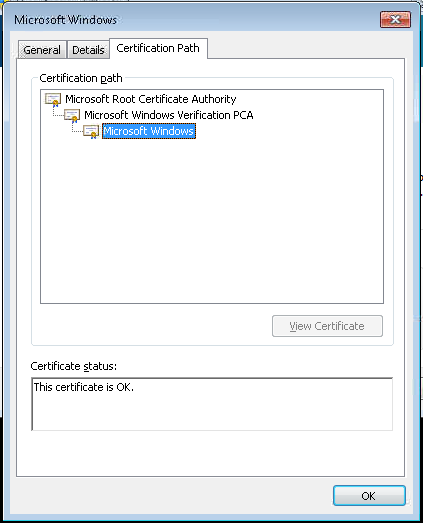Activate the Certification Path tab
Viewport: 423px width, 523px height.
point(158,48)
